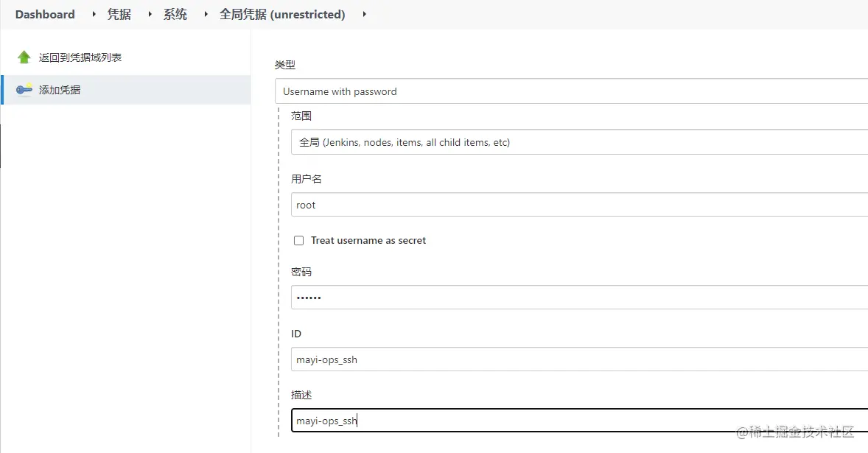Click the 密码 password field
Image resolution: width=868 pixels, height=453 pixels.
(x=578, y=298)
